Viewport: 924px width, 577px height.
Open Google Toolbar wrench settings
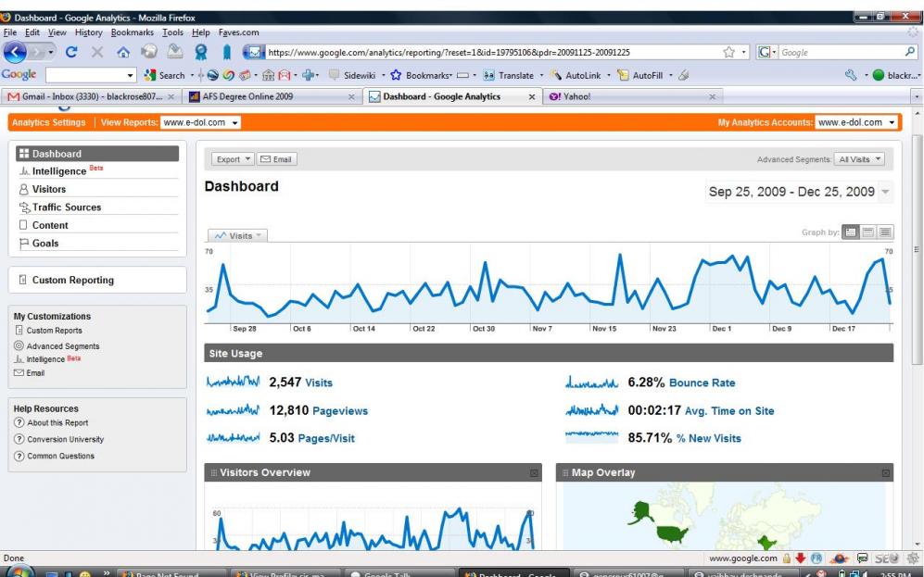click(851, 75)
